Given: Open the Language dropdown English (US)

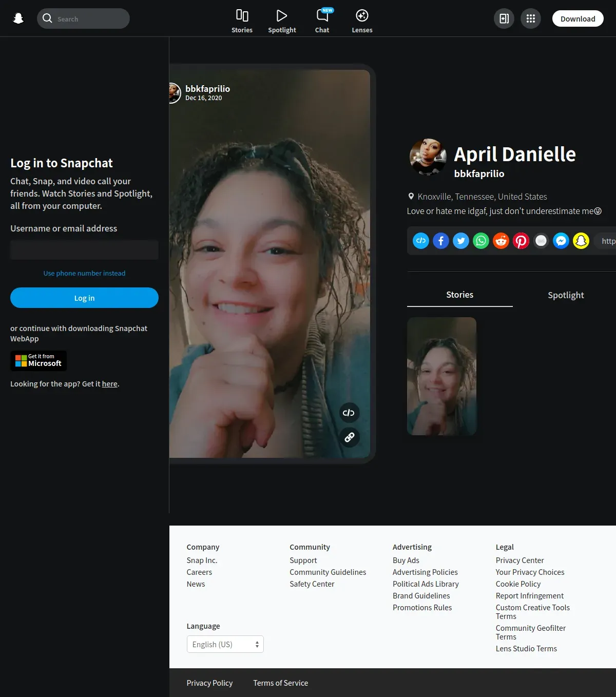Looking at the screenshot, I should 225,644.
